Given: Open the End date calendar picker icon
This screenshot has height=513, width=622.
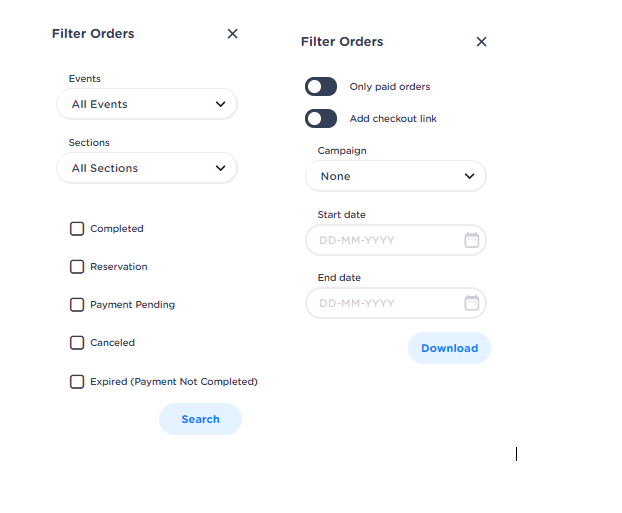Looking at the screenshot, I should pos(472,303).
